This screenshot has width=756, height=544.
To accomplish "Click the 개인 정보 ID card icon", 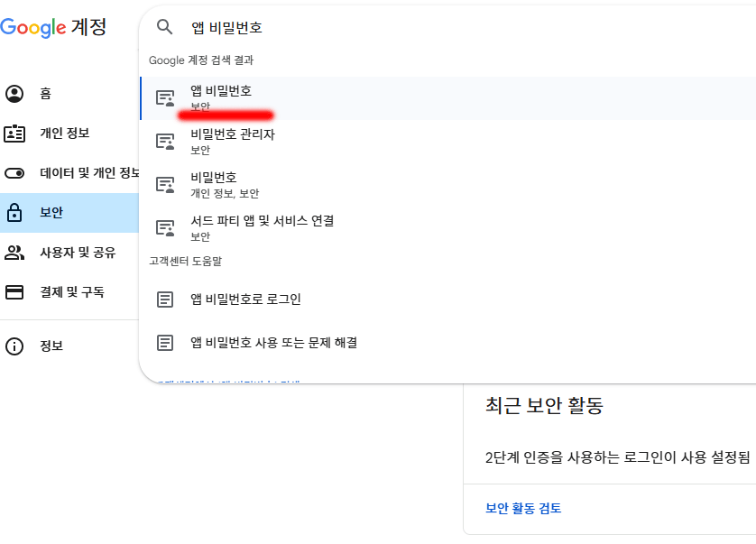I will pos(14,134).
